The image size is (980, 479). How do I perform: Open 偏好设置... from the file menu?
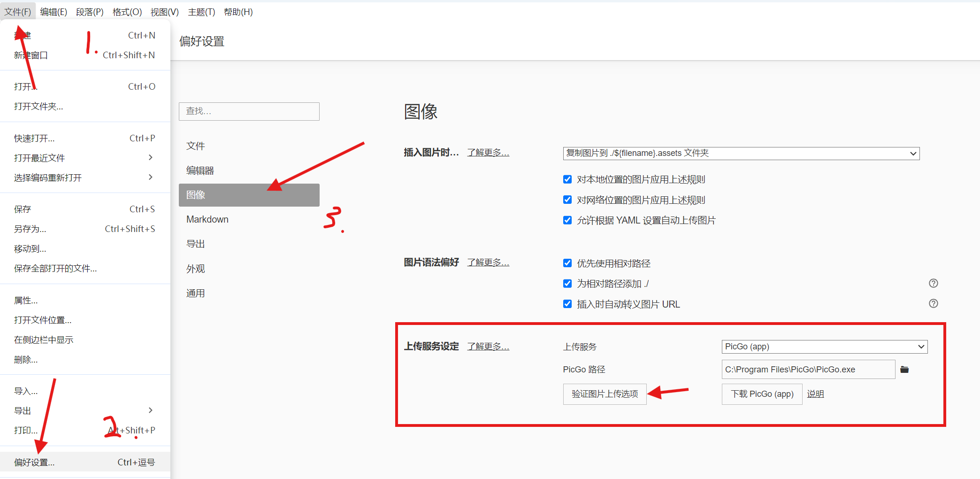85,462
